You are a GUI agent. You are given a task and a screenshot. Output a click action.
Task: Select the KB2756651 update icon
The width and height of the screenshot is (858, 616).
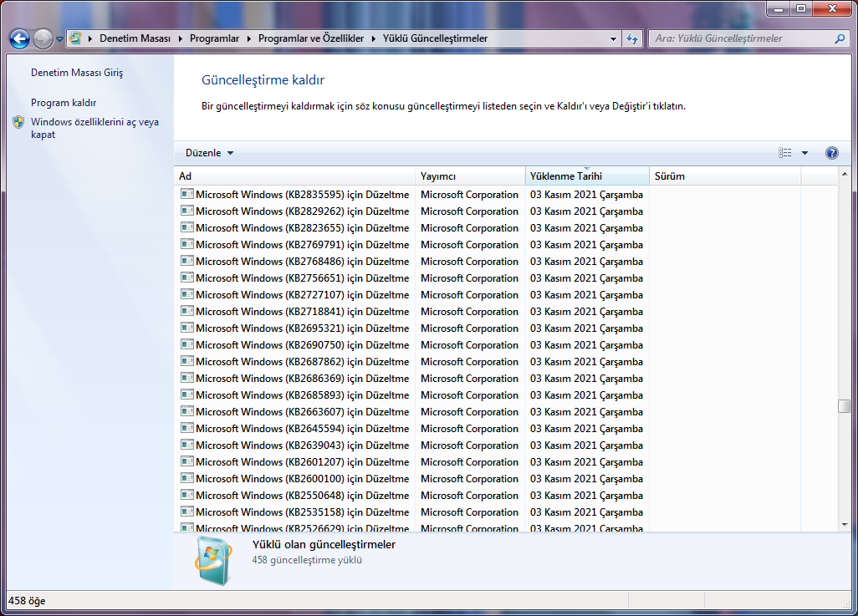[187, 277]
